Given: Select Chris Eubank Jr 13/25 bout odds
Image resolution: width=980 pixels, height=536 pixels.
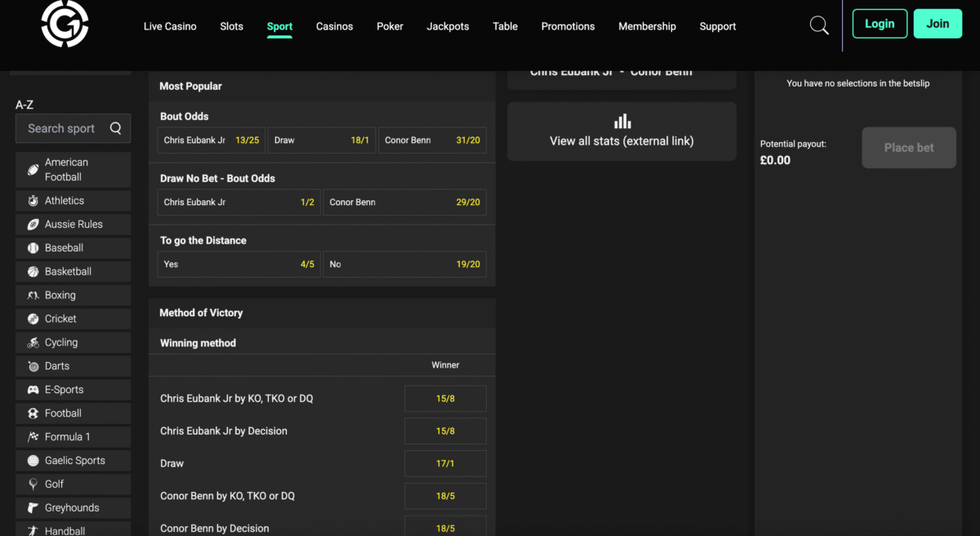Looking at the screenshot, I should pyautogui.click(x=211, y=141).
